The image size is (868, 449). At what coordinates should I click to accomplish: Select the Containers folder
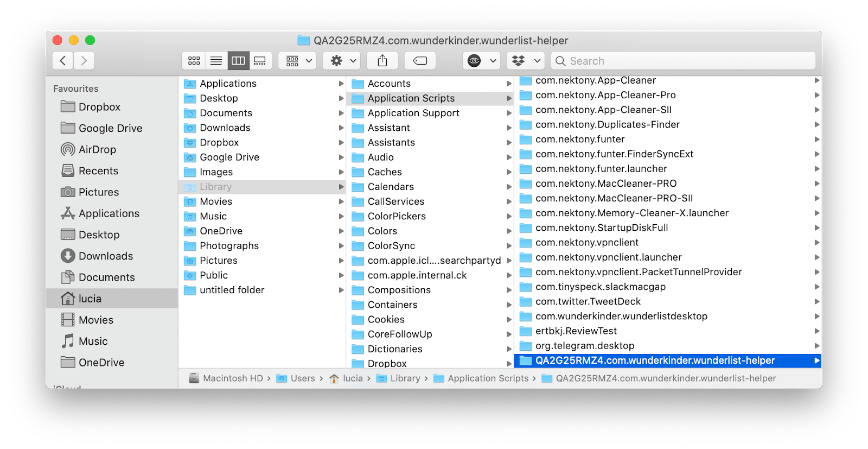tap(430, 305)
